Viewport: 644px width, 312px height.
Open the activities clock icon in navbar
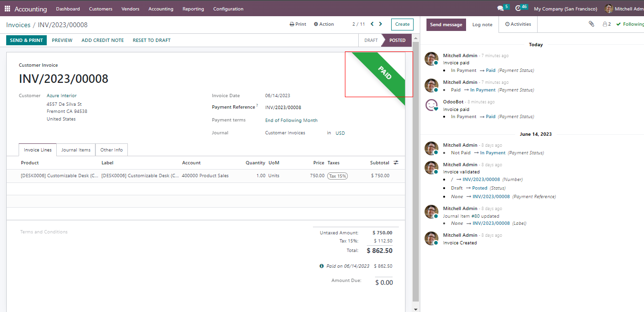pos(519,9)
